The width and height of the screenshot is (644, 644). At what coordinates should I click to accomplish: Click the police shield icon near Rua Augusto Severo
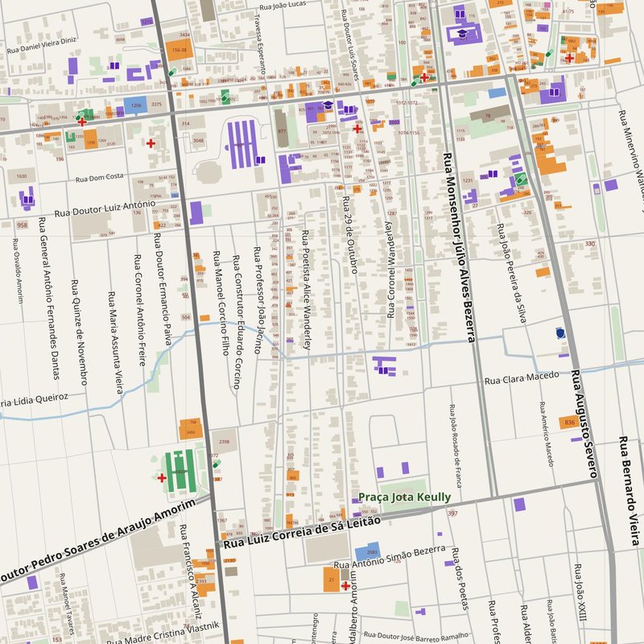tap(560, 332)
